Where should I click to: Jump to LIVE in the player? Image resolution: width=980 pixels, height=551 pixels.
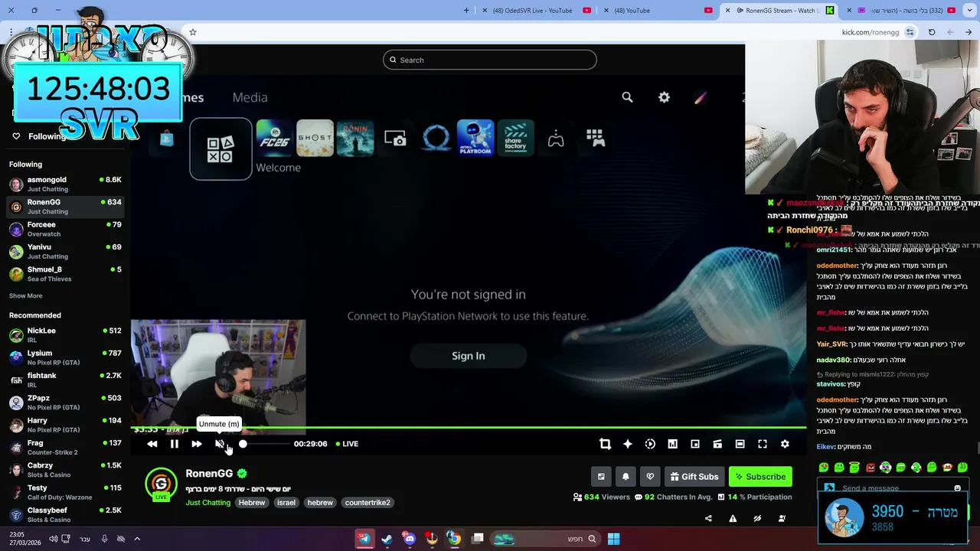[346, 444]
